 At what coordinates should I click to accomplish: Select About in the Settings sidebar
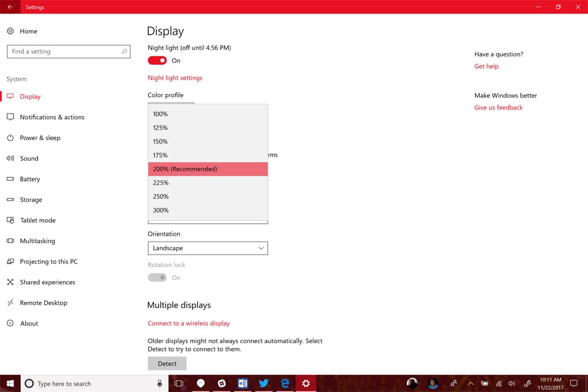tap(29, 323)
